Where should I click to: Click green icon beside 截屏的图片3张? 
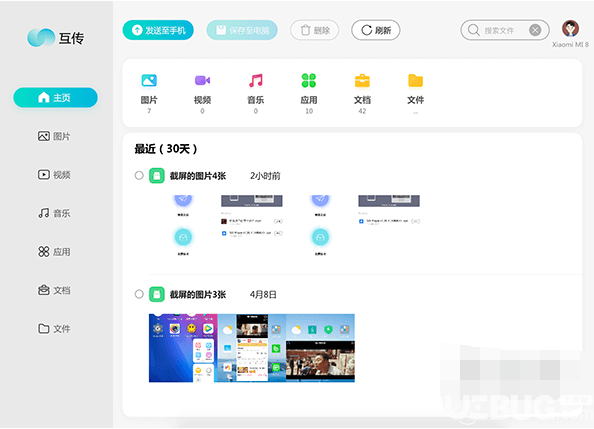156,294
